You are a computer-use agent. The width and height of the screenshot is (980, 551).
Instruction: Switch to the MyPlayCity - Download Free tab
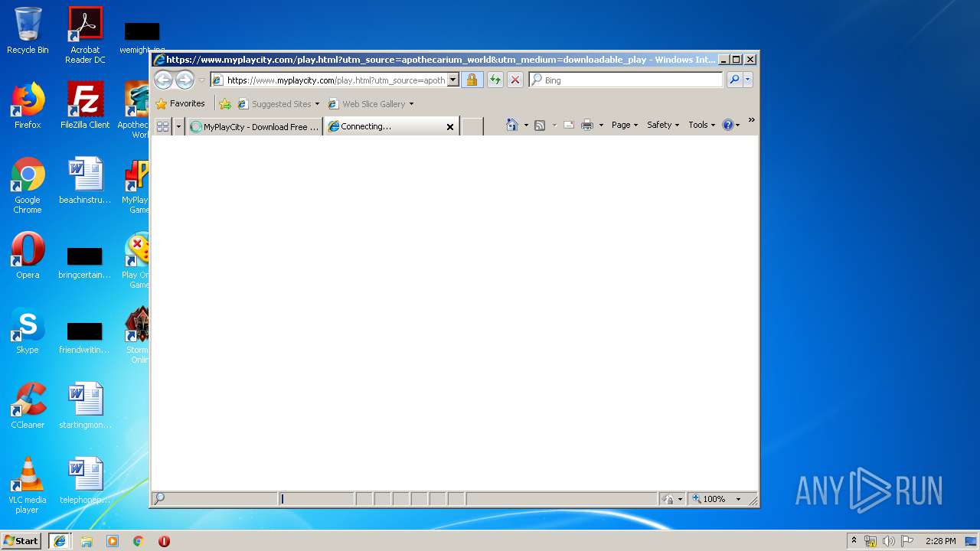[x=255, y=127]
